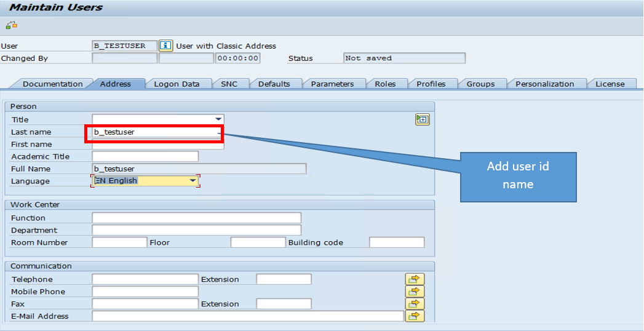Click the Mobile Phone field
This screenshot has width=644, height=331.
point(145,292)
